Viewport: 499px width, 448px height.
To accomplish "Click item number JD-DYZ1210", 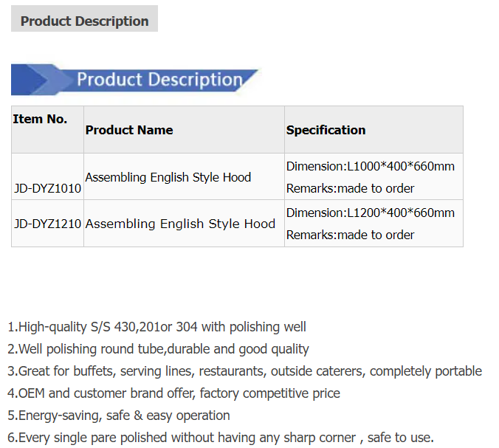I will tap(47, 224).
